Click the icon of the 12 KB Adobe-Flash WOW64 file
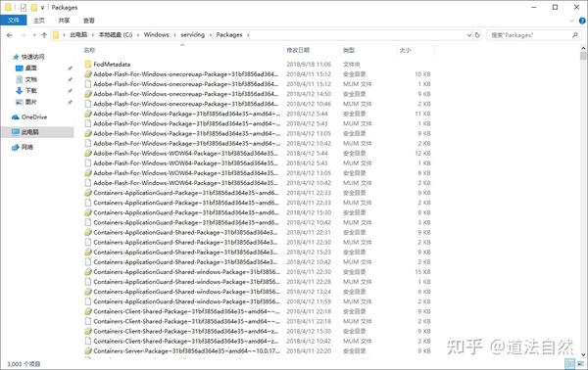Image resolution: width=588 pixels, height=370 pixels. [x=88, y=153]
